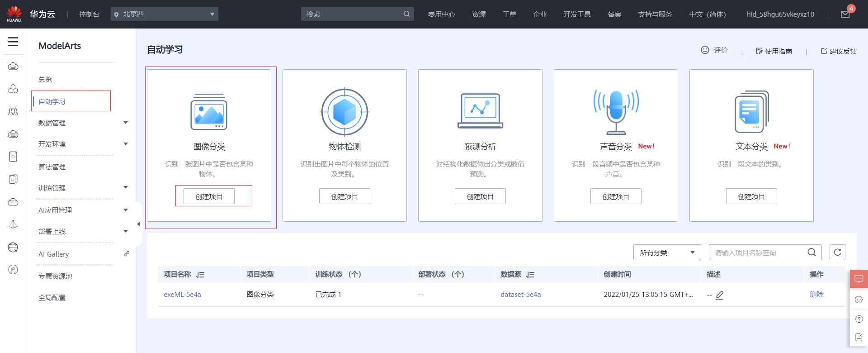This screenshot has height=353, width=868.
Task: Sort by 数据源 sort icon
Action: (x=530, y=275)
